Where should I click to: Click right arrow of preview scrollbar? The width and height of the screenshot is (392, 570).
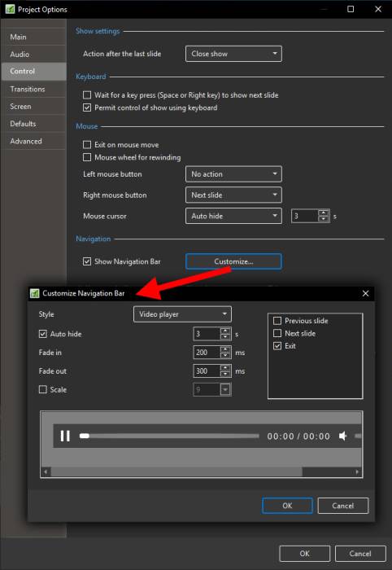[x=357, y=471]
